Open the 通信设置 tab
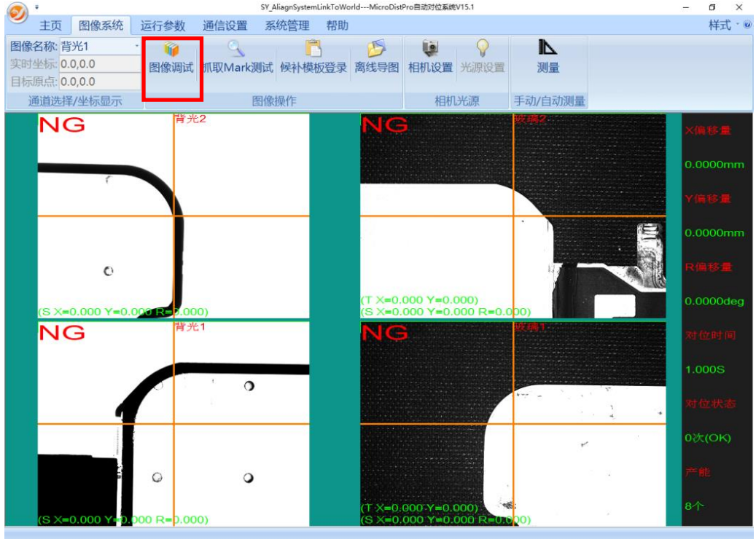Viewport: 756px width, 539px height. coord(225,26)
